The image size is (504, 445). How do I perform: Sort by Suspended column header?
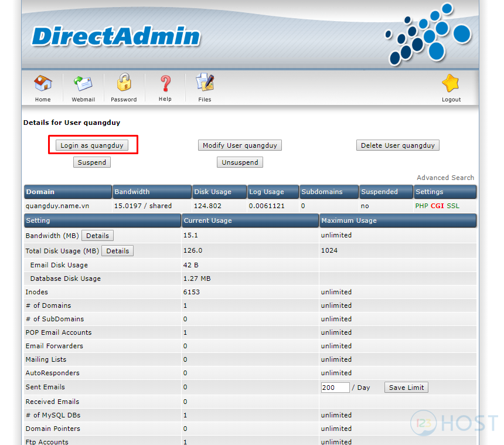click(x=386, y=192)
